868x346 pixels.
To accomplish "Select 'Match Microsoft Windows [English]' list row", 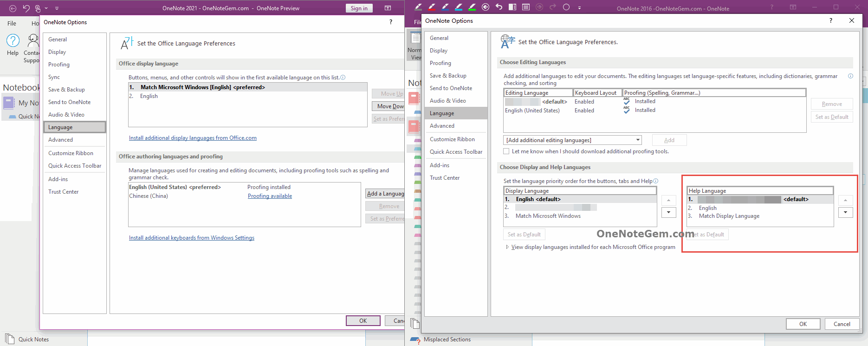I will click(248, 87).
